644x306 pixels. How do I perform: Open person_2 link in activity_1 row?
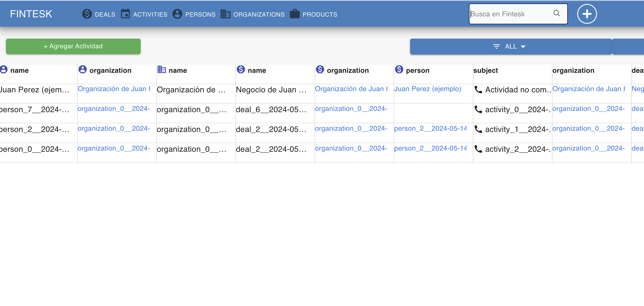pos(430,128)
